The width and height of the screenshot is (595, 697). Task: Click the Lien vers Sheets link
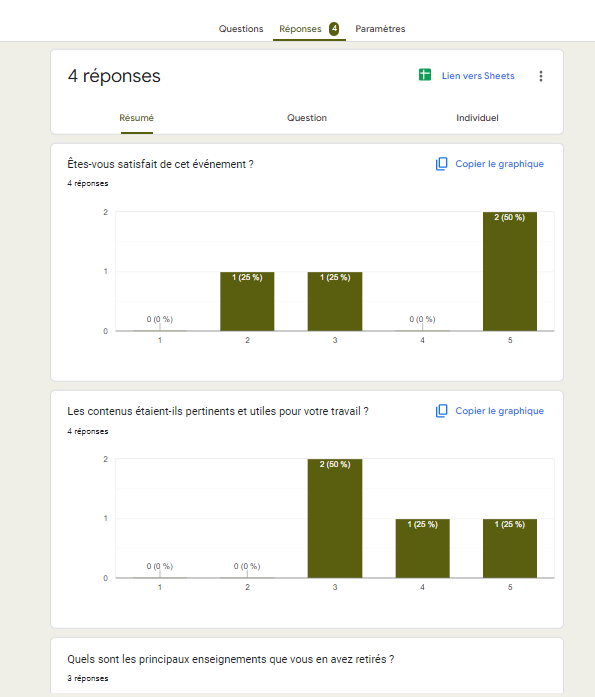coord(478,76)
